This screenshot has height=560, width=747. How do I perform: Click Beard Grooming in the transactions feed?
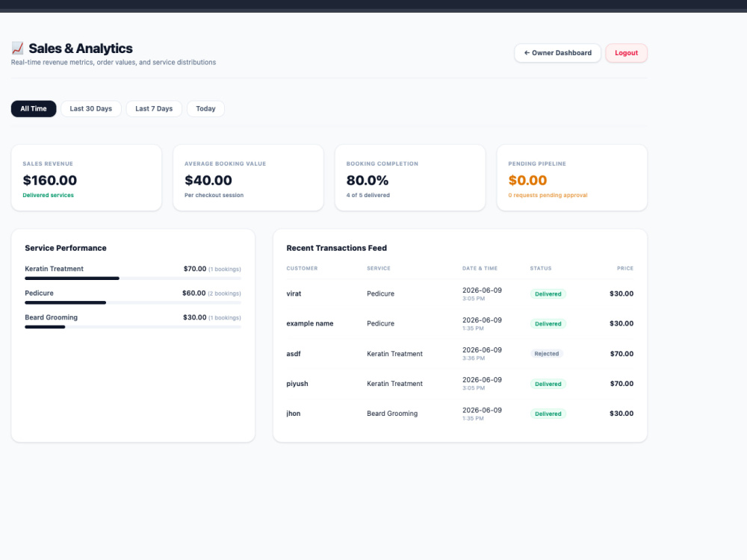tap(392, 414)
